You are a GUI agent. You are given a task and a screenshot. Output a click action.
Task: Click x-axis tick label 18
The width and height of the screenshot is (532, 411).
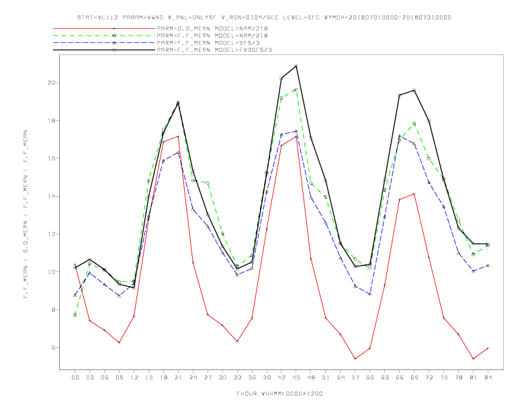[163, 377]
